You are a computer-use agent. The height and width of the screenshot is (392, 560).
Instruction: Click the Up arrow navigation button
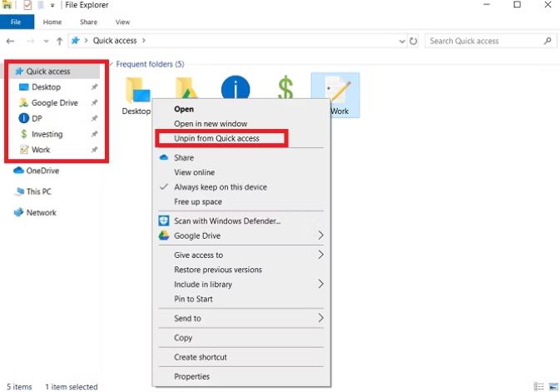(x=60, y=41)
